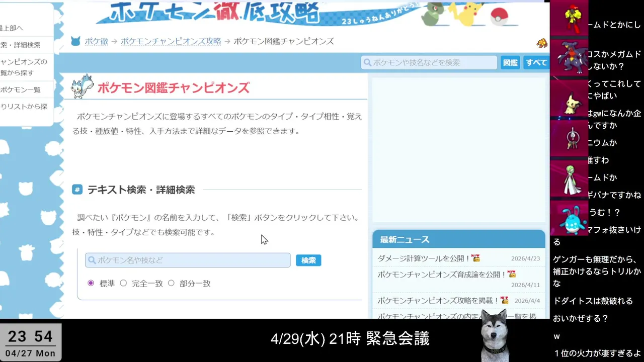The image size is (644, 362).
Task: Click the 最新ニュース panel header
Action: (459, 239)
